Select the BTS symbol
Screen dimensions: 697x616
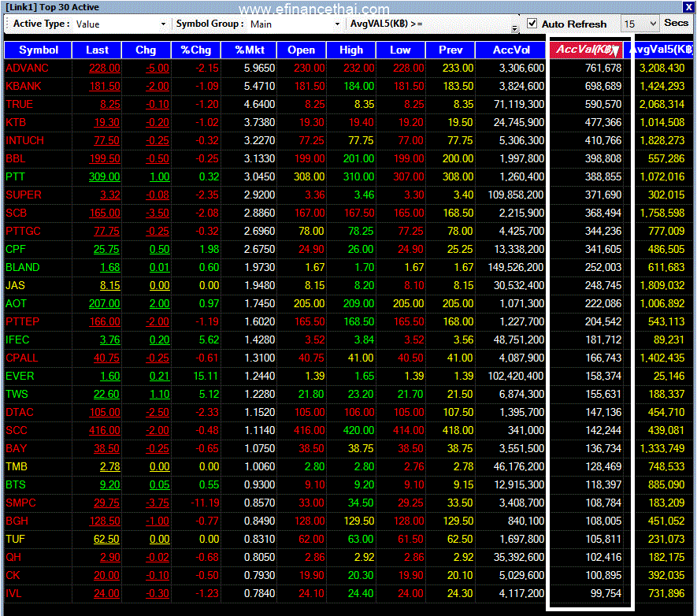16,485
